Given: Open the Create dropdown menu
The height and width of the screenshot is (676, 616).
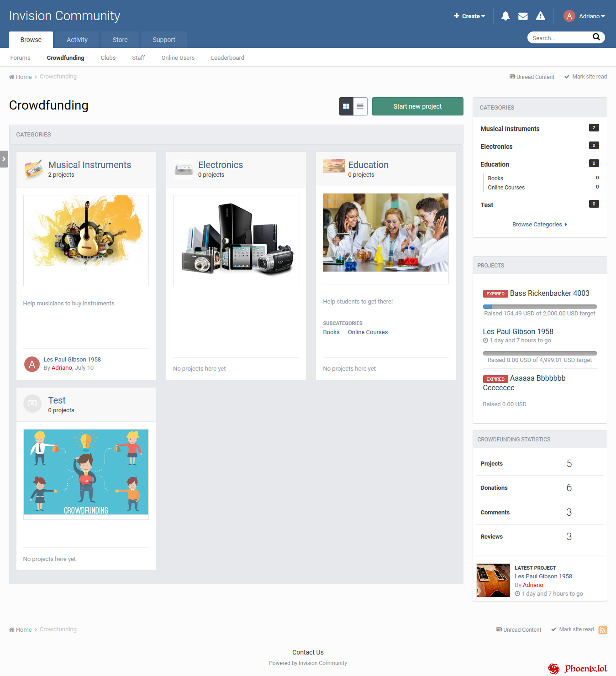Looking at the screenshot, I should point(469,16).
